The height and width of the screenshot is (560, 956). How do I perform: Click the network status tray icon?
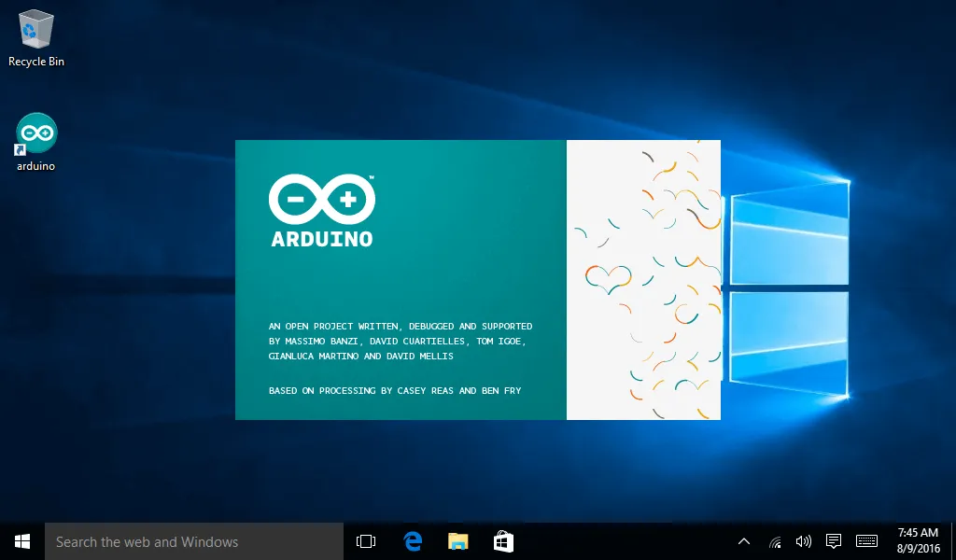pyautogui.click(x=774, y=541)
